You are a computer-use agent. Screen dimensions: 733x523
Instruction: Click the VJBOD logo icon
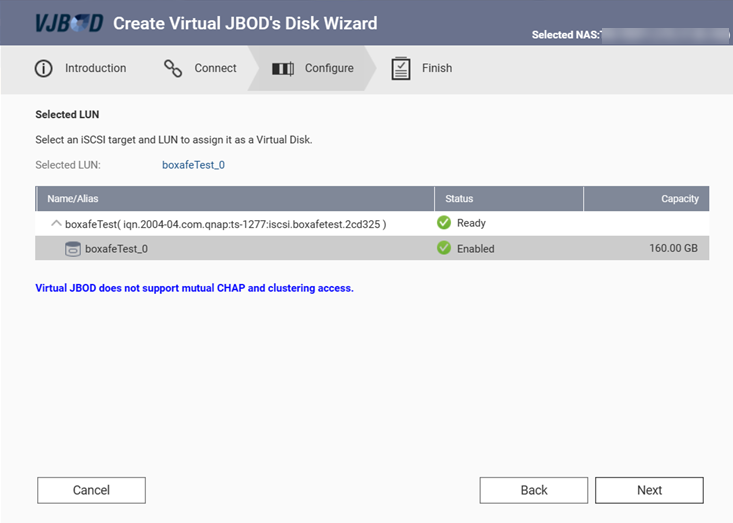pos(68,23)
